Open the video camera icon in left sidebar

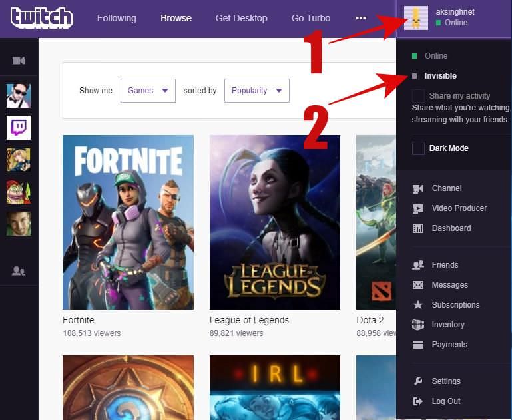click(x=19, y=61)
